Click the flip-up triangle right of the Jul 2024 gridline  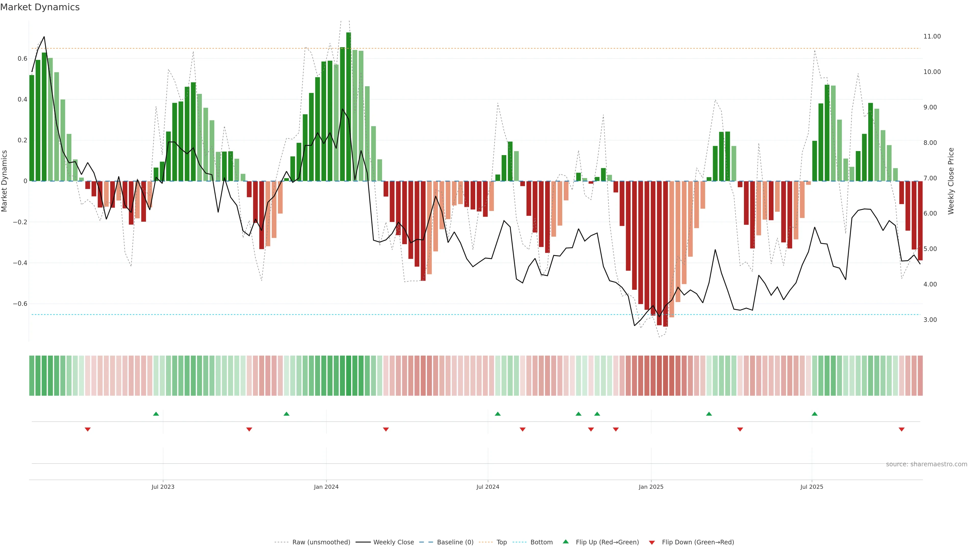tap(498, 414)
